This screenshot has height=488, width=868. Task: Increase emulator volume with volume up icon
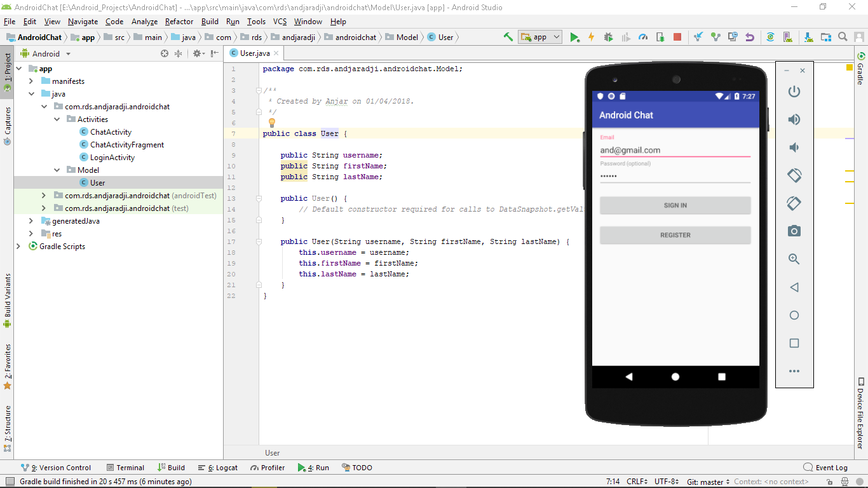point(794,119)
